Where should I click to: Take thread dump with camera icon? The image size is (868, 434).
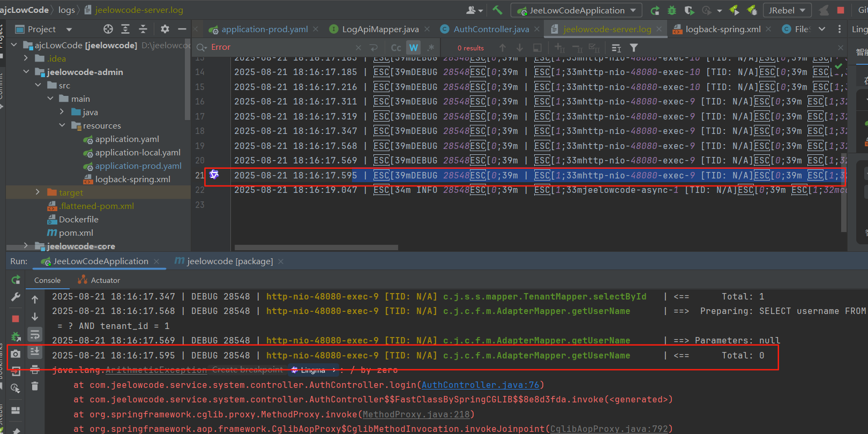pyautogui.click(x=16, y=354)
